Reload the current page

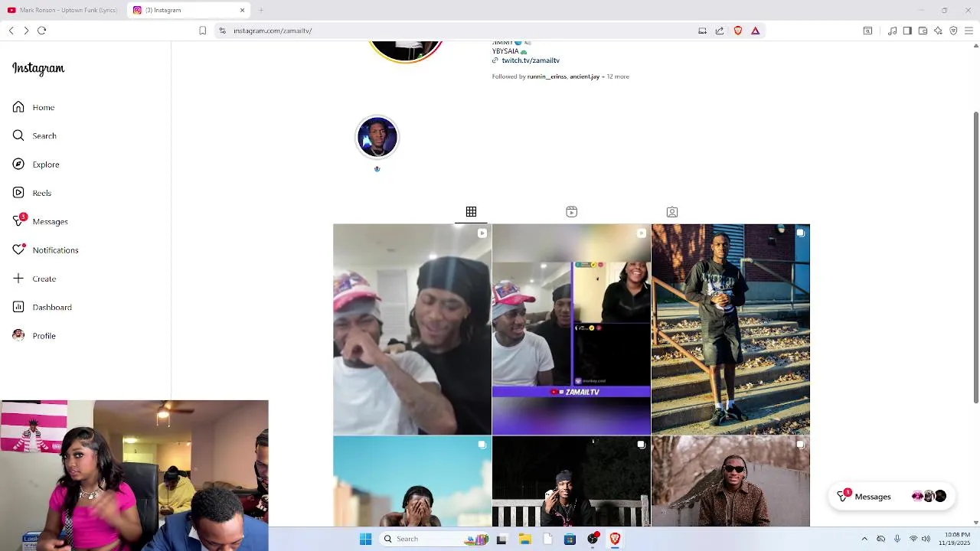[x=42, y=31]
